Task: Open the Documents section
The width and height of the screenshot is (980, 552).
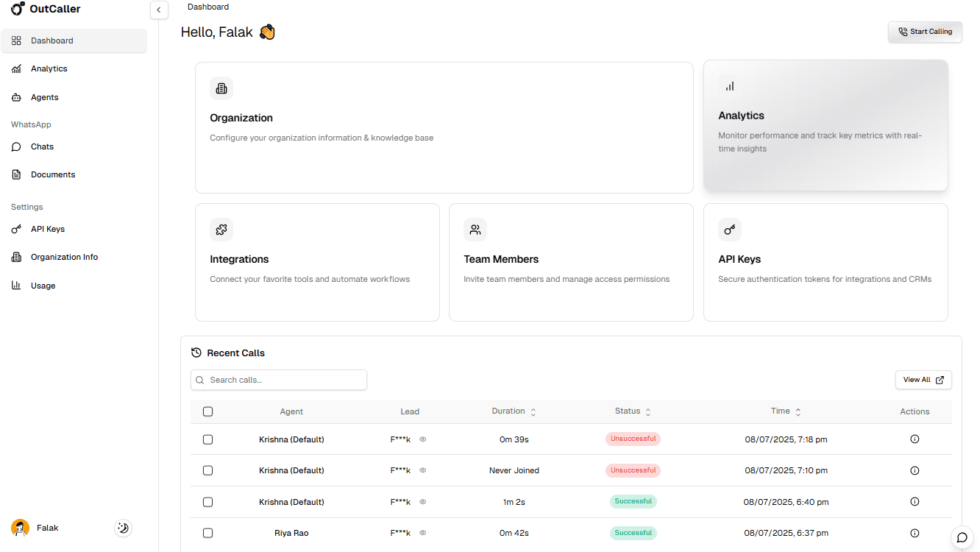Action: click(52, 174)
